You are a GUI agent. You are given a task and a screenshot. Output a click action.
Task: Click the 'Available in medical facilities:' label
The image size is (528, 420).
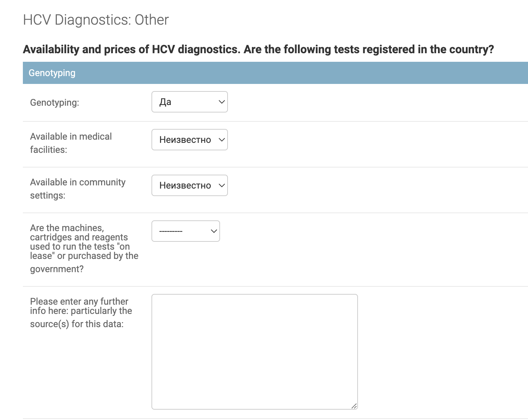tap(71, 143)
